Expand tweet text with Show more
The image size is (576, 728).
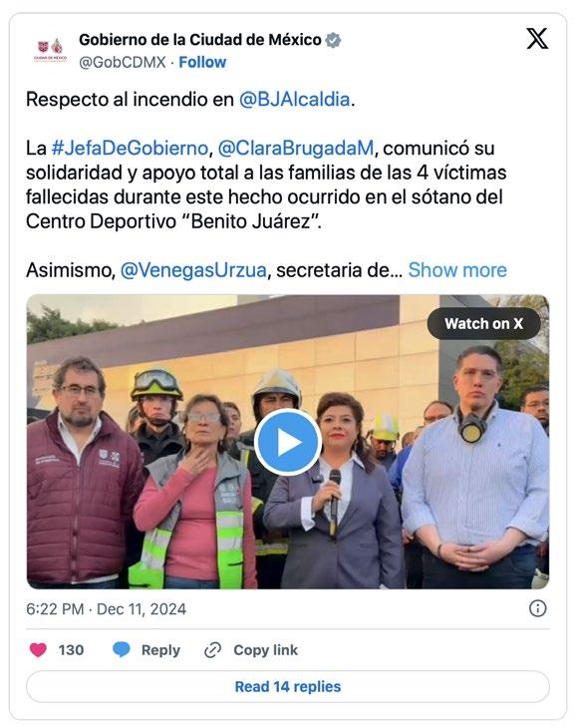pyautogui.click(x=457, y=270)
